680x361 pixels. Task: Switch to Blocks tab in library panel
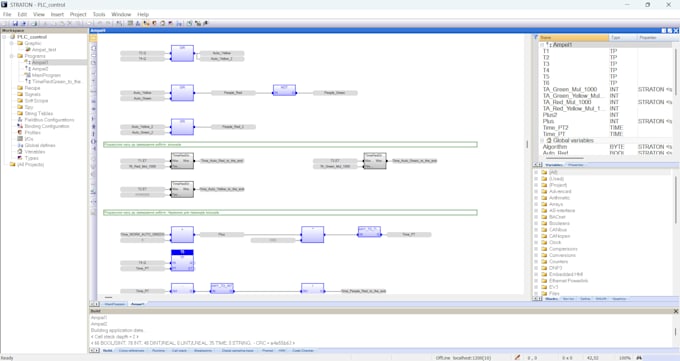pos(551,299)
